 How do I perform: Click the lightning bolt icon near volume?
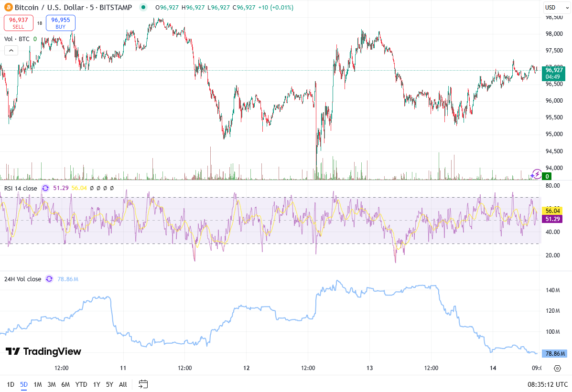(x=536, y=174)
